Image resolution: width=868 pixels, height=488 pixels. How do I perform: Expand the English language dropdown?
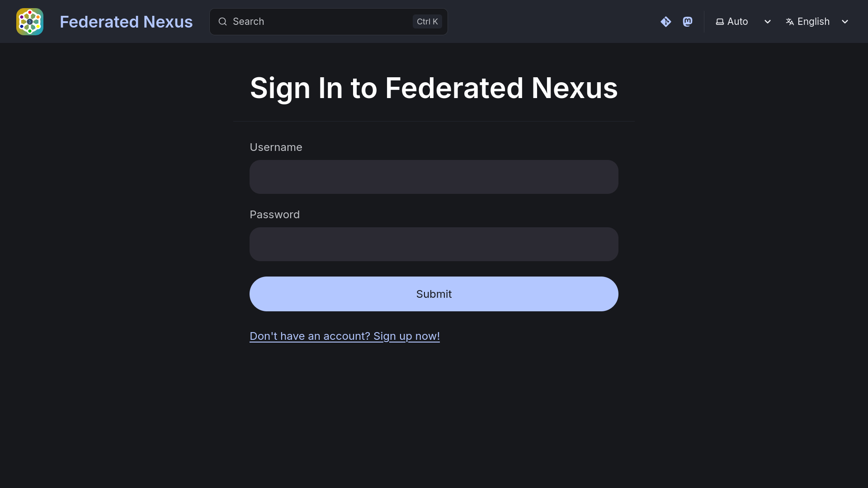point(813,21)
